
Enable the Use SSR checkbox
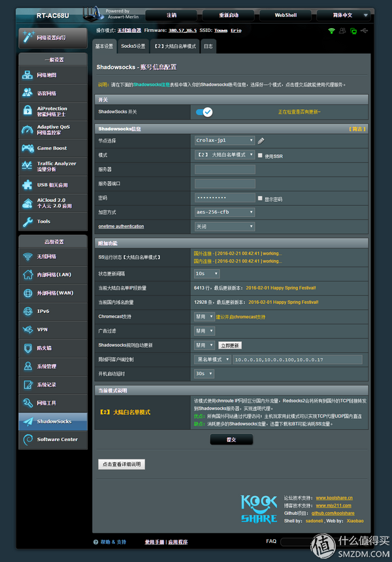260,155
